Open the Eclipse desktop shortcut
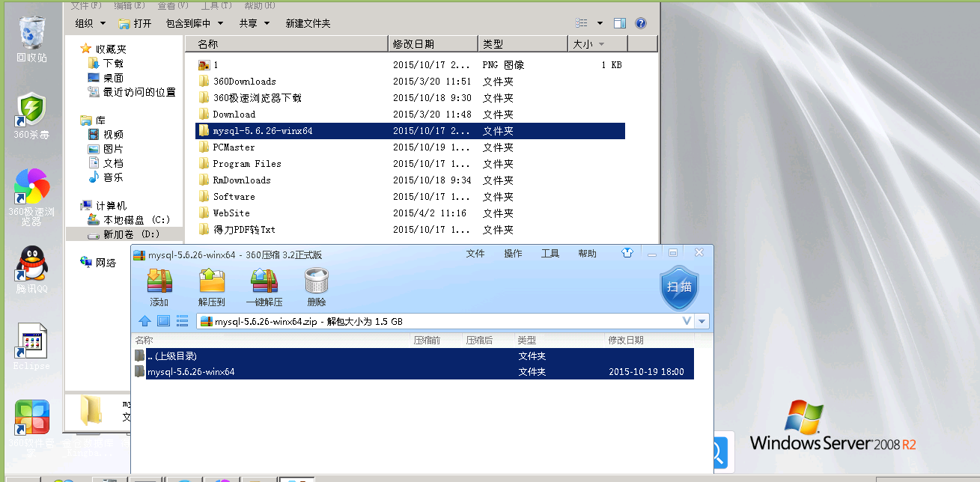Screen dimensions: 980x482 coord(31,347)
